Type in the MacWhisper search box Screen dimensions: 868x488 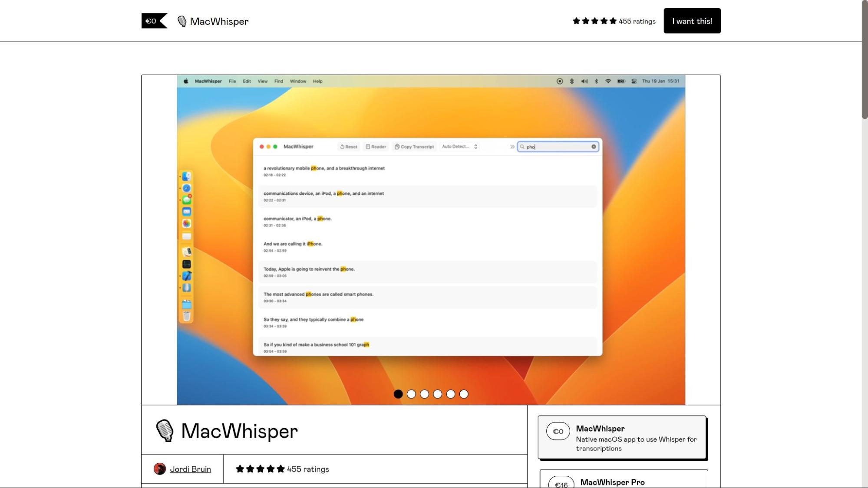click(558, 146)
